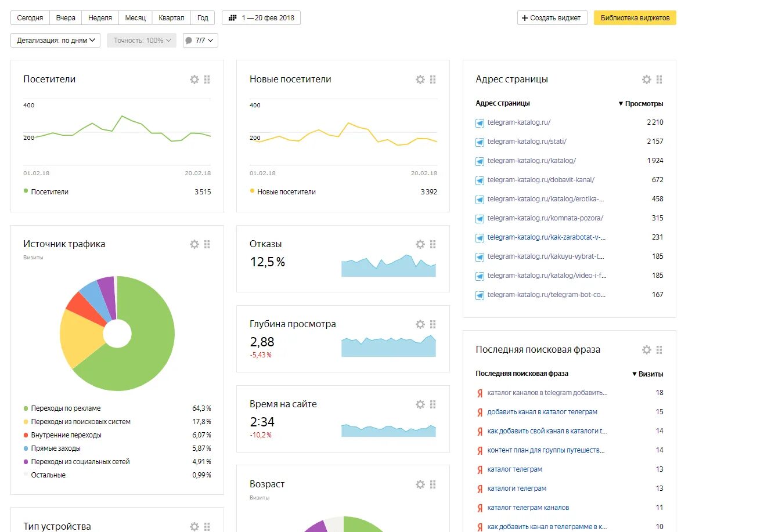The height and width of the screenshot is (532, 782).
Task: Click Переходы из социальных сетей legend item
Action: point(80,462)
